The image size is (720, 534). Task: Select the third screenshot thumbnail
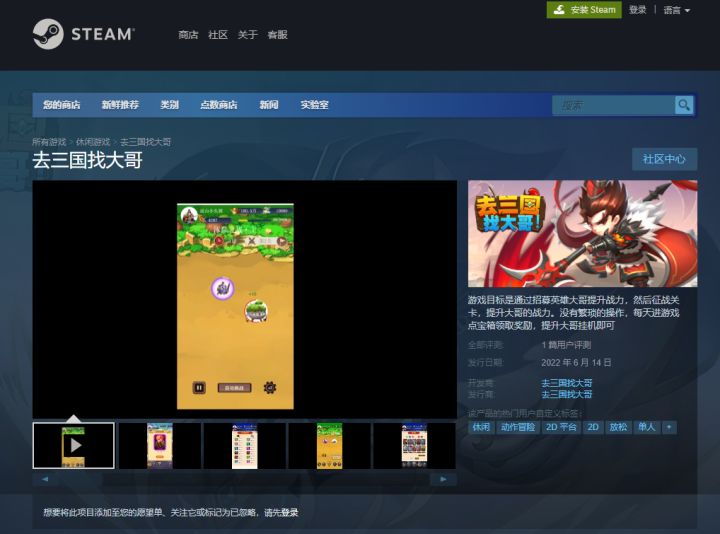(244, 445)
